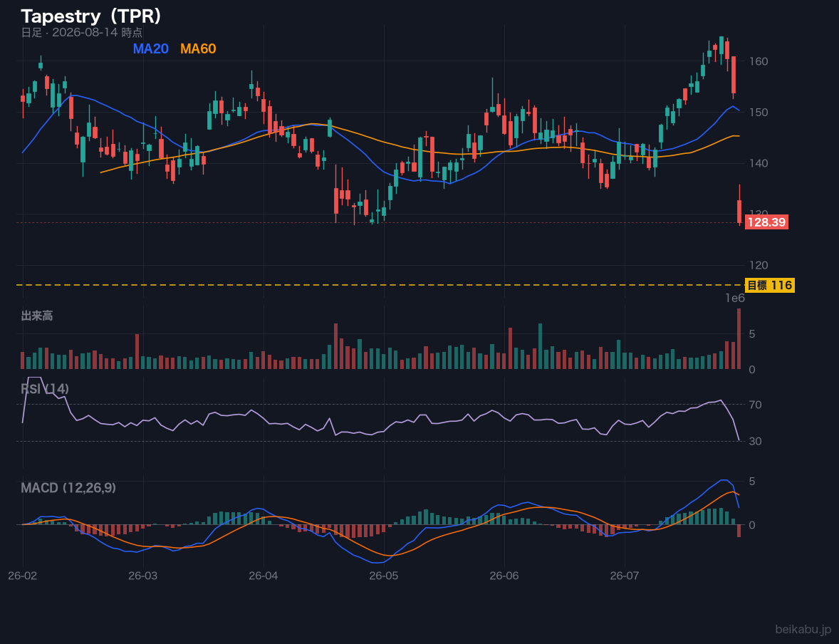Click the MA20 legend label
The height and width of the screenshot is (644, 839).
click(150, 48)
